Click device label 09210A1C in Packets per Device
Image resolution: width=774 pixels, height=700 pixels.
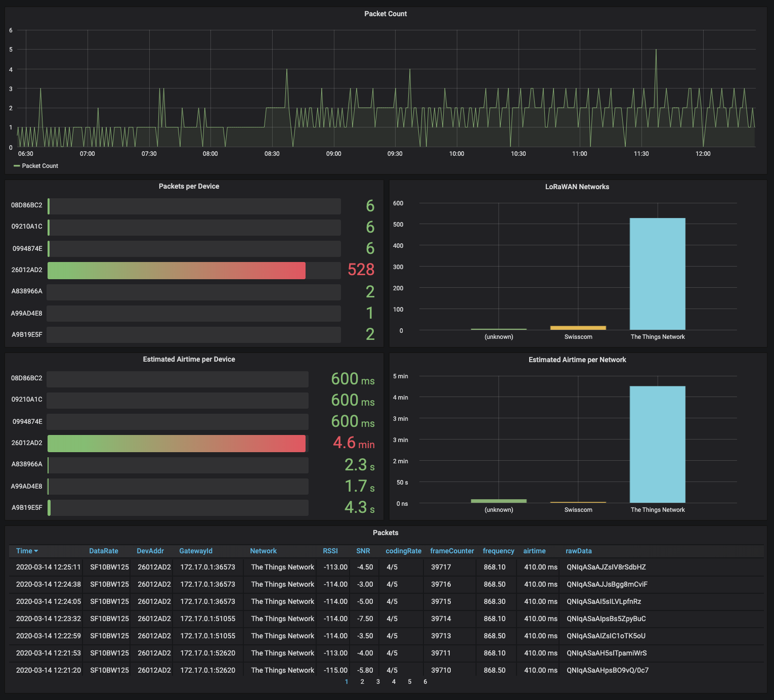click(x=27, y=226)
